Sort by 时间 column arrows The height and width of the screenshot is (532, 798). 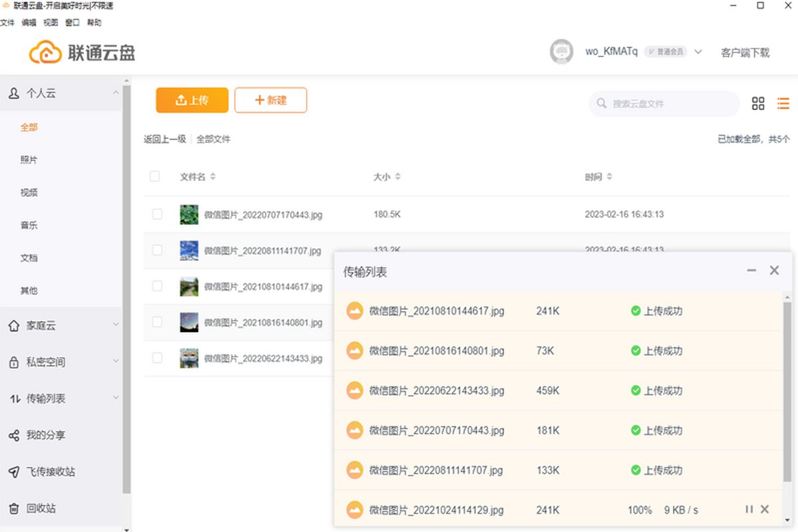click(x=609, y=177)
